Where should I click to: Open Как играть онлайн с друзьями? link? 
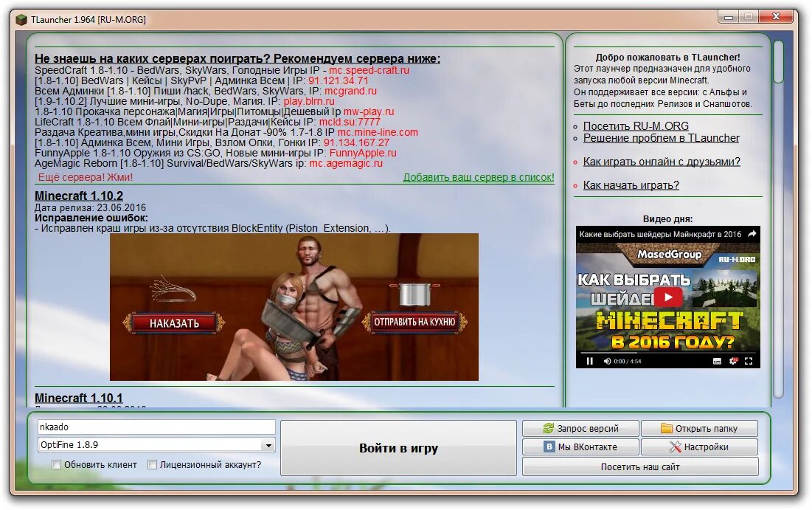pyautogui.click(x=662, y=162)
